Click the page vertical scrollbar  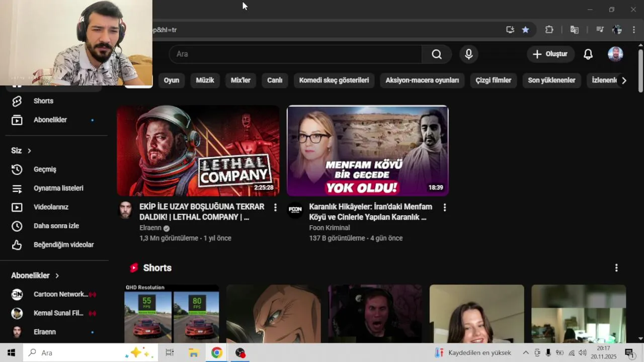640,70
